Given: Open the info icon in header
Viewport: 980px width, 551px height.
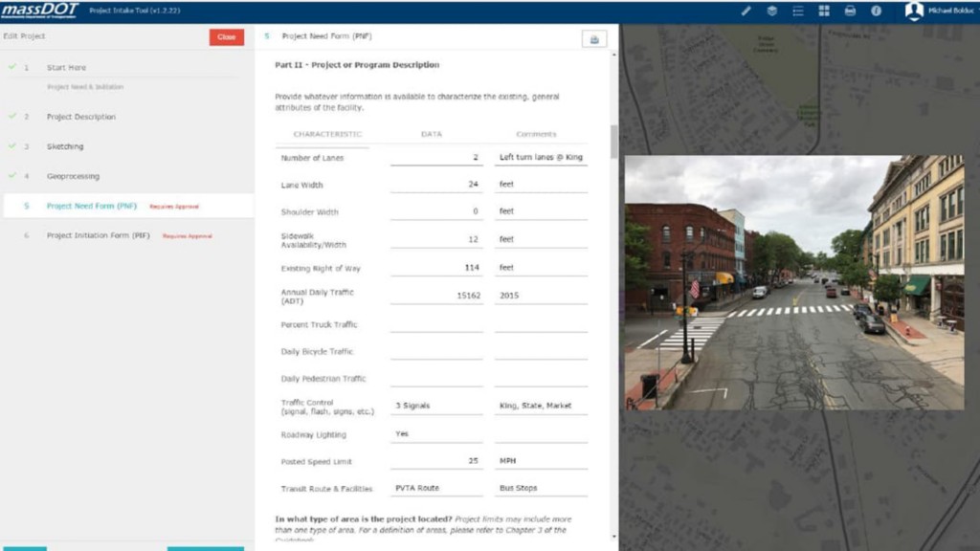Looking at the screenshot, I should (876, 11).
